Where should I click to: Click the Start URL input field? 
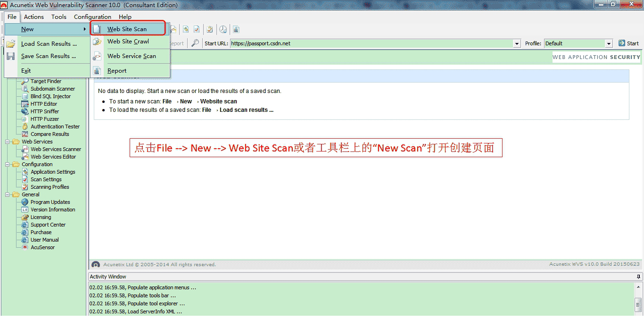(372, 43)
